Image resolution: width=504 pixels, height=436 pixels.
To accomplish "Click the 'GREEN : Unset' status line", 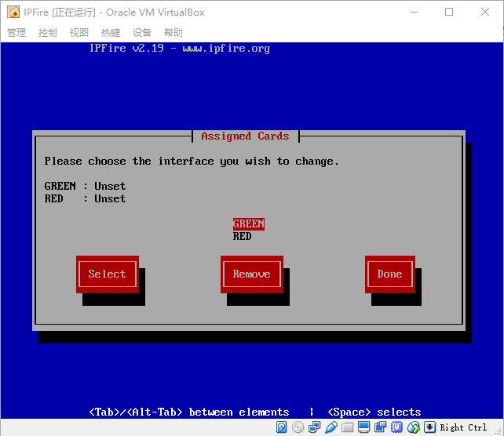I will tap(85, 186).
